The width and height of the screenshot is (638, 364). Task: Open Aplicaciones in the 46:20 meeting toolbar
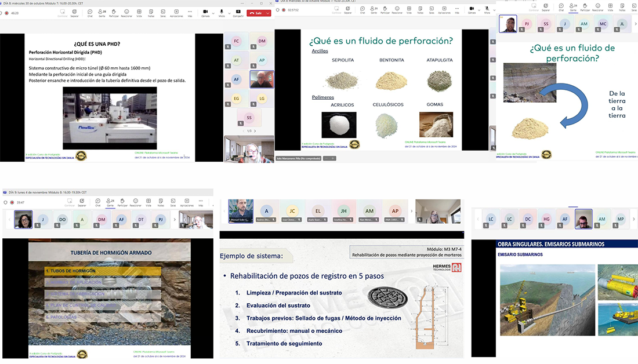click(x=176, y=12)
